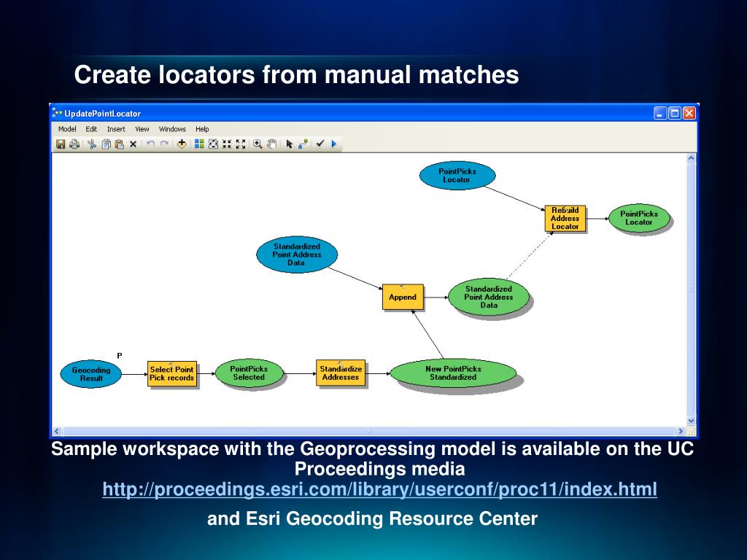Click the Validate checkmark icon
Viewport: 747px width, 560px height.
click(x=320, y=144)
